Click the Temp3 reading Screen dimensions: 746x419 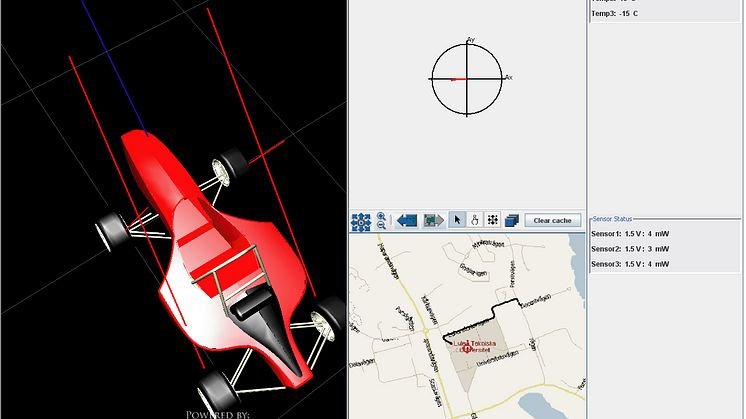[x=615, y=14]
